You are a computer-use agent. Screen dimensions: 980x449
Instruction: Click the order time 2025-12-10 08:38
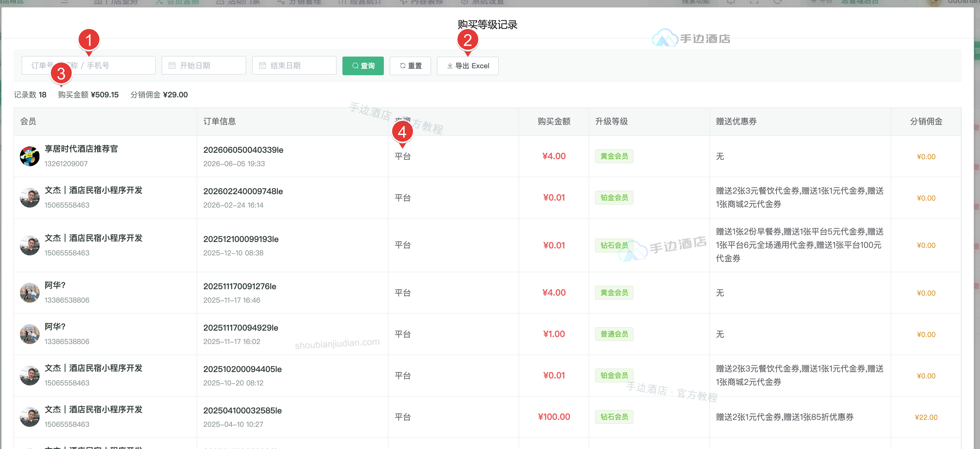point(233,253)
